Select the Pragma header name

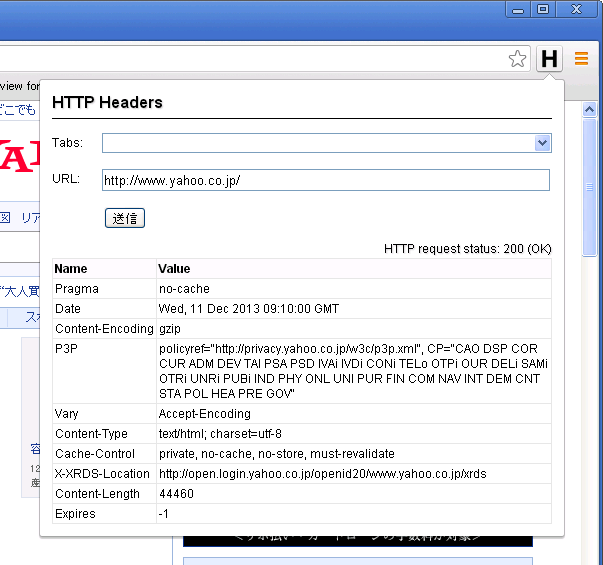77,289
